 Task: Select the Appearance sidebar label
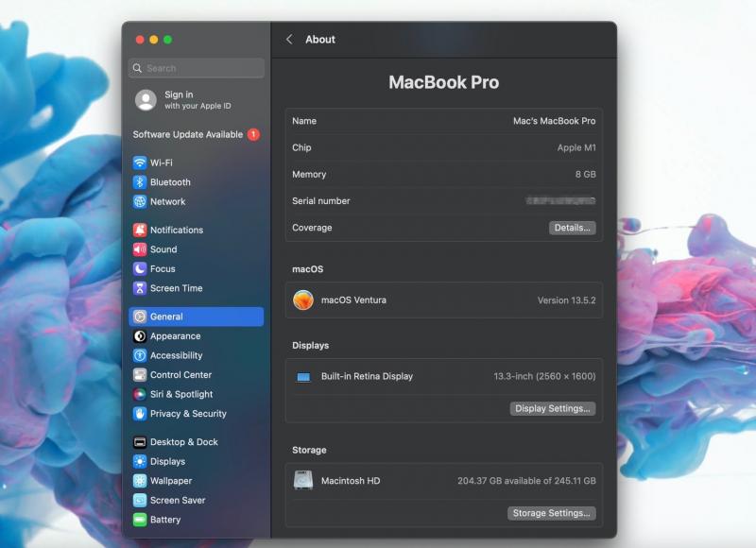[175, 336]
